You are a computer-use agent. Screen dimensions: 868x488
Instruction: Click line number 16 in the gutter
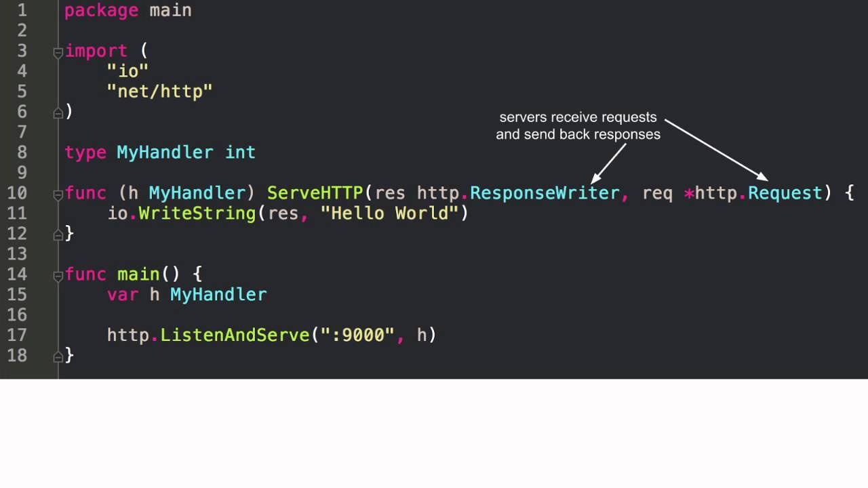click(17, 315)
